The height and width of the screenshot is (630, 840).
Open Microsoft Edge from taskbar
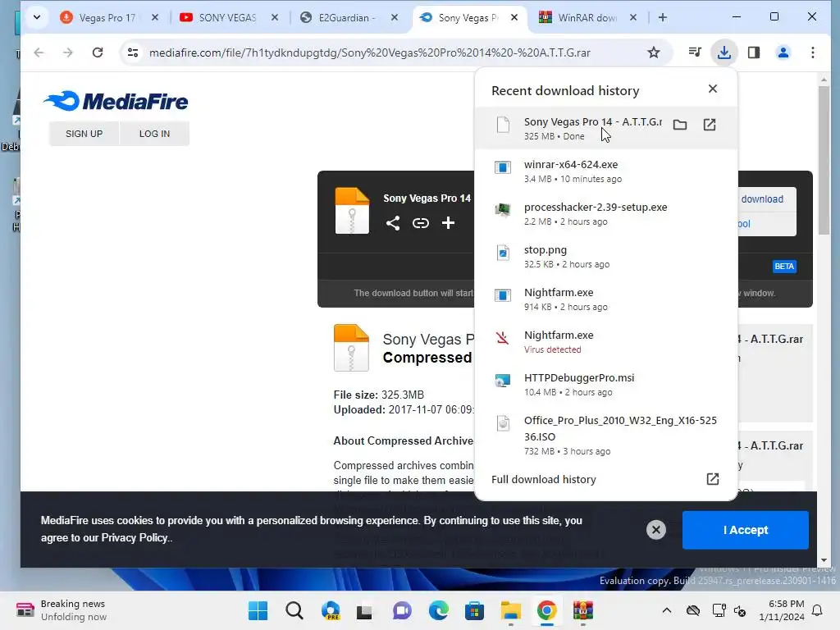point(438,610)
